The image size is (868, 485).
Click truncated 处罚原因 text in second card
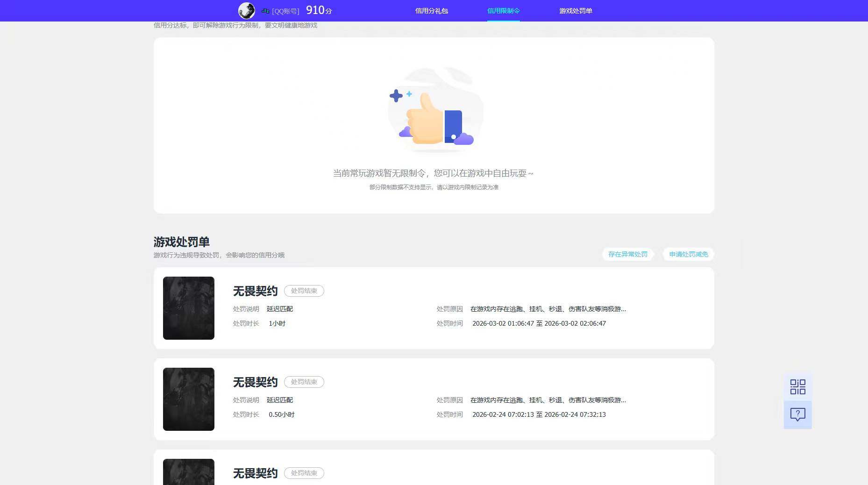[x=548, y=400]
